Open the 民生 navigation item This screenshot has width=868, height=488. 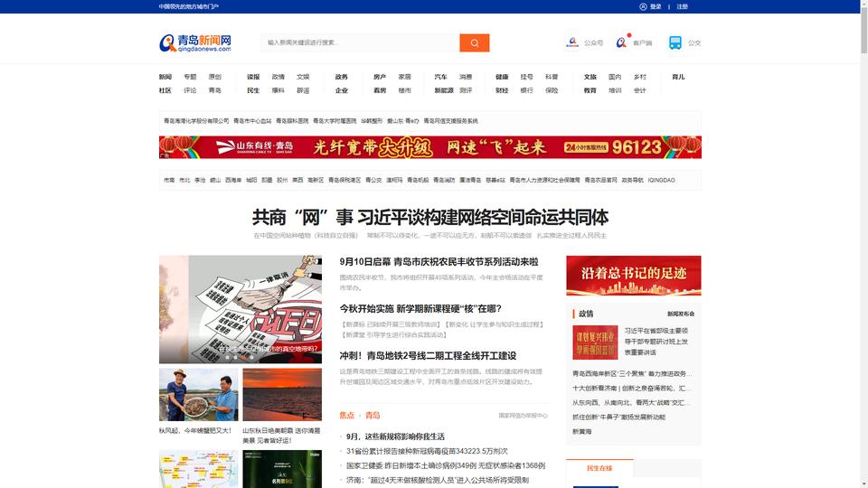(253, 90)
